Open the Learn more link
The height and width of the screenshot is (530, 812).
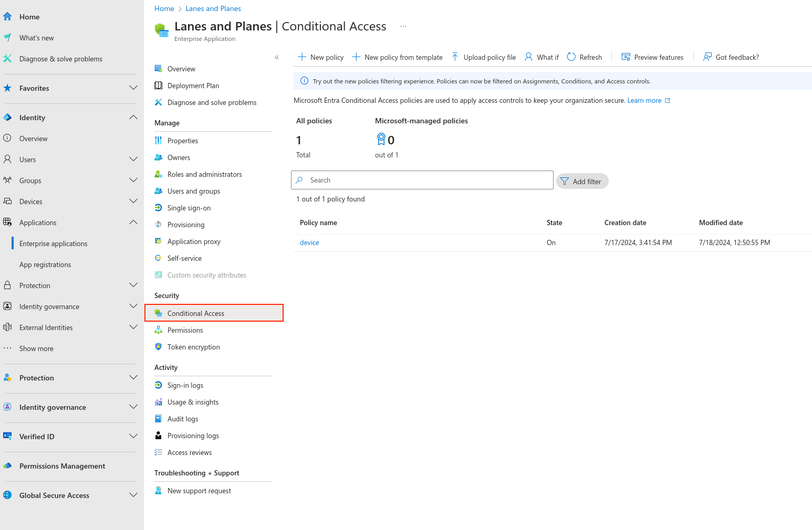(649, 100)
